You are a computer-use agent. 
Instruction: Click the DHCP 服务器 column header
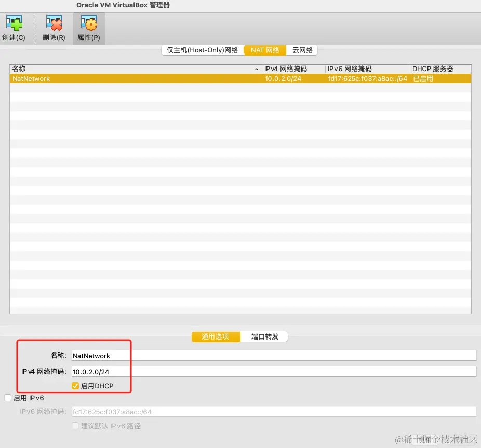[440, 69]
